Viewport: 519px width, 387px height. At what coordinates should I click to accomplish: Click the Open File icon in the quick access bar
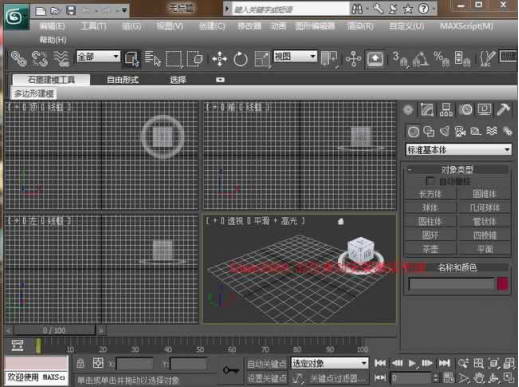point(55,11)
